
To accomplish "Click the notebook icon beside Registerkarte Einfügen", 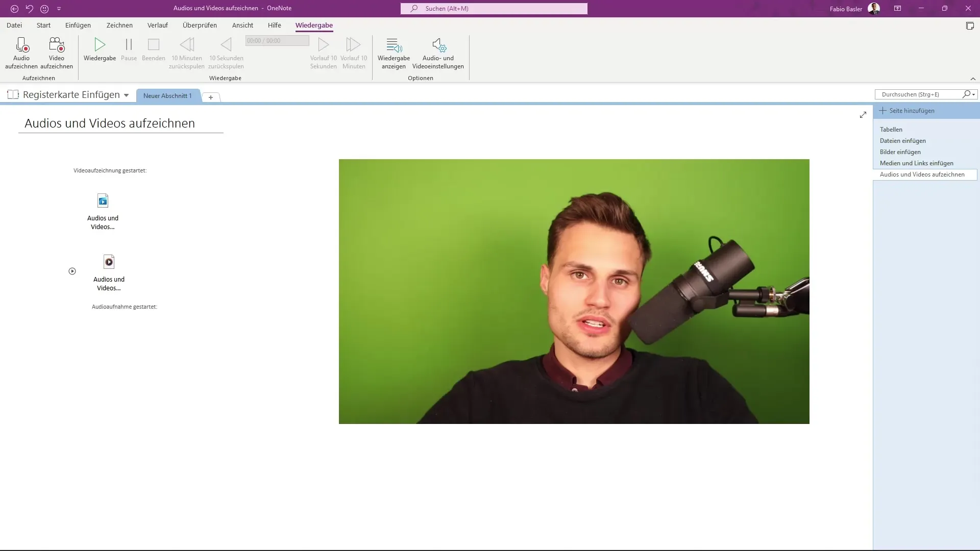I will [x=13, y=94].
